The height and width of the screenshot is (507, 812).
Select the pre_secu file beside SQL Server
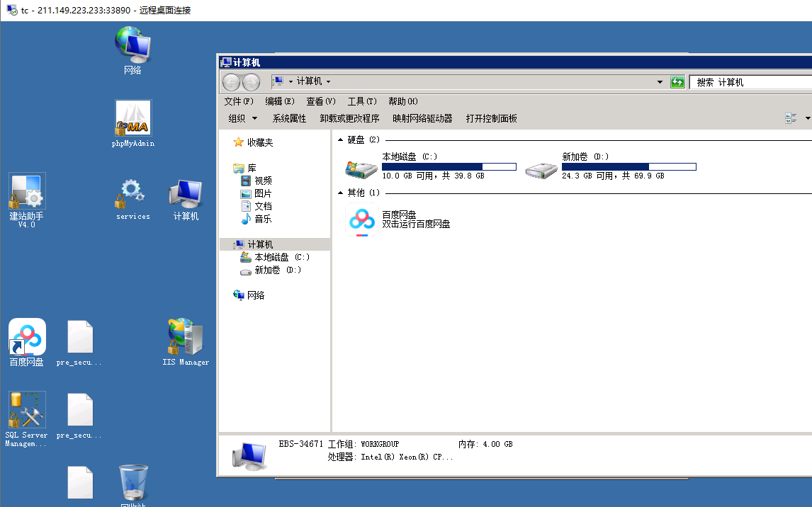click(80, 416)
